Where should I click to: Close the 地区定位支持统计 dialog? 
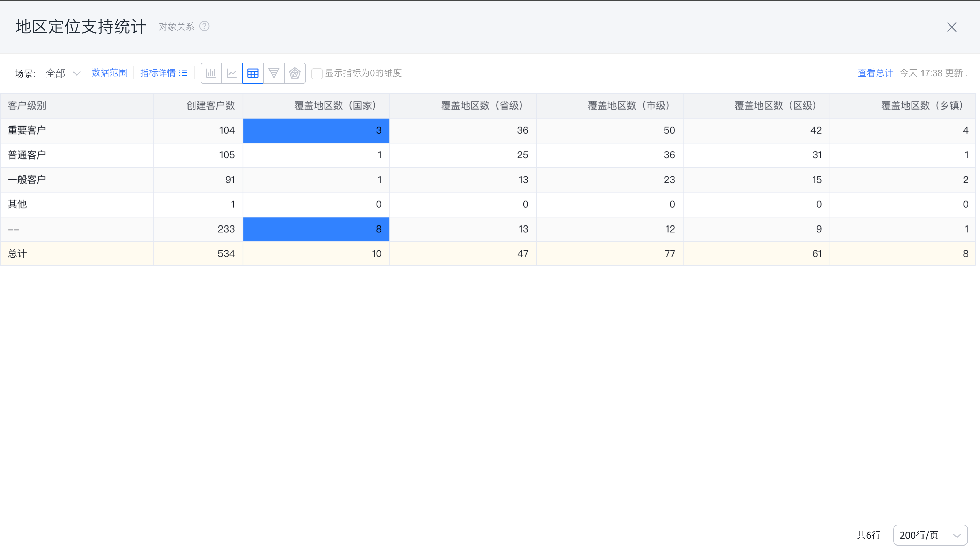951,27
